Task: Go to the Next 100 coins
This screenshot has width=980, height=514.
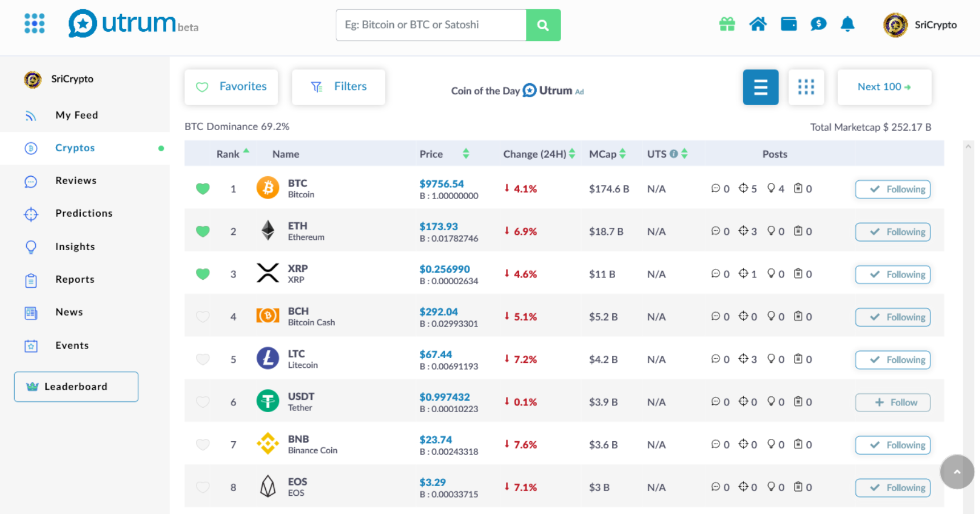Action: point(884,86)
